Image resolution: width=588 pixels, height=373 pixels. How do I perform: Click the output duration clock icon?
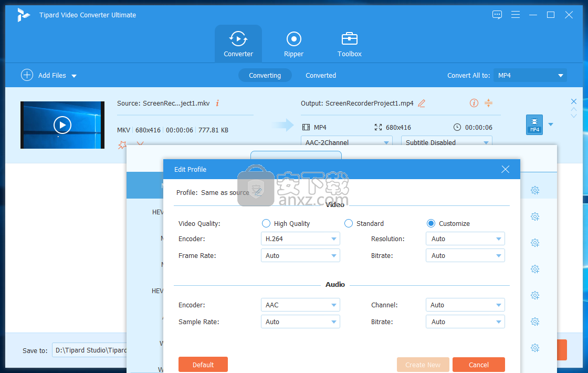(x=457, y=127)
